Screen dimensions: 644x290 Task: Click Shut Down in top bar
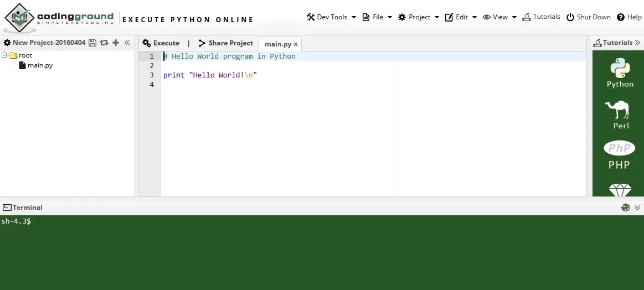click(x=589, y=17)
